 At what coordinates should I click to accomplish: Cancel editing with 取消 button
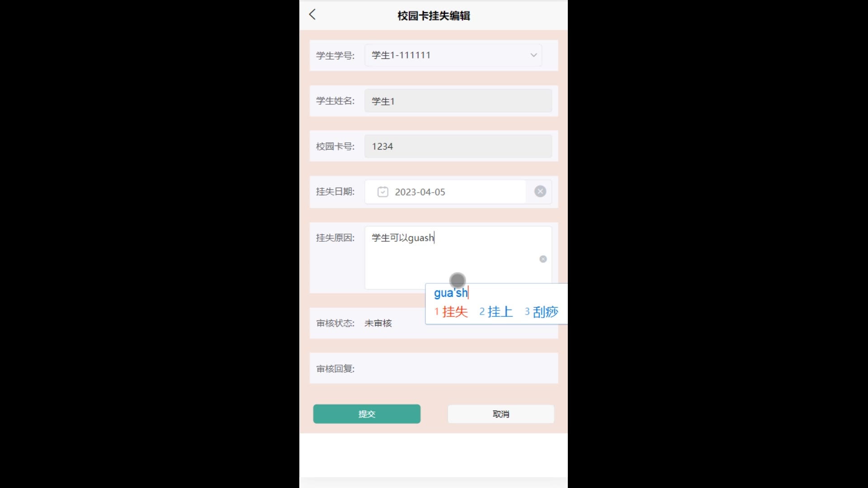coord(501,414)
